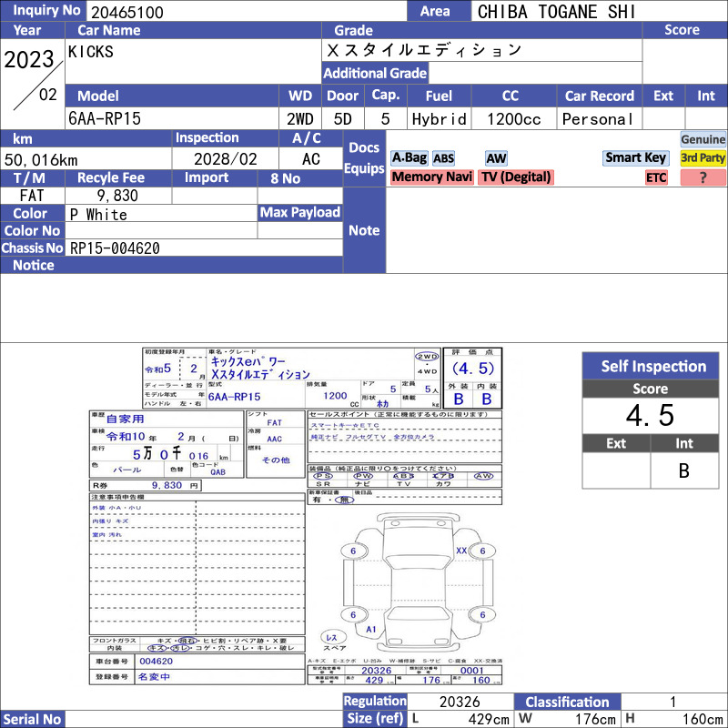Select typed recycle fee 9,830
728x728 pixels.
pos(117,196)
